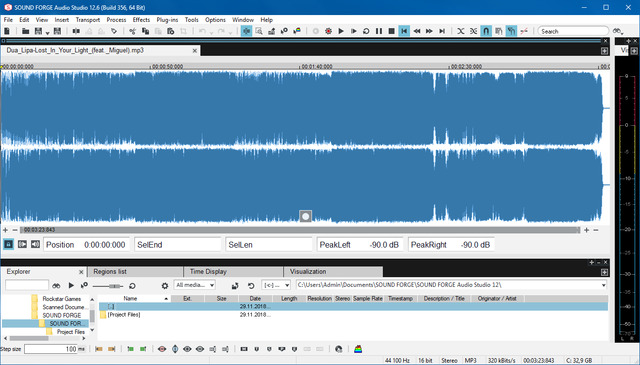
Task: Pause playback with the Pause button
Action: pos(379,31)
